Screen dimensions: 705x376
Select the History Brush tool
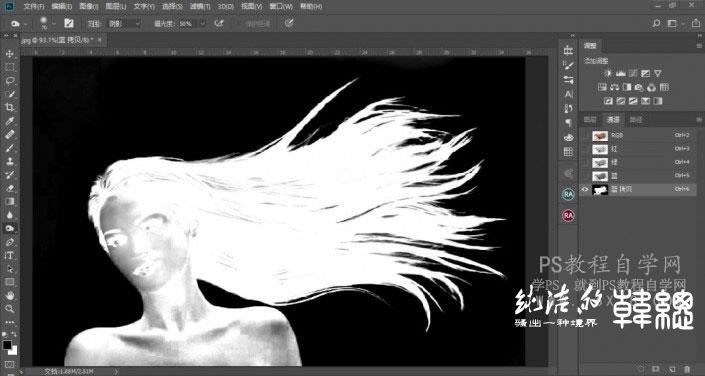(x=9, y=175)
